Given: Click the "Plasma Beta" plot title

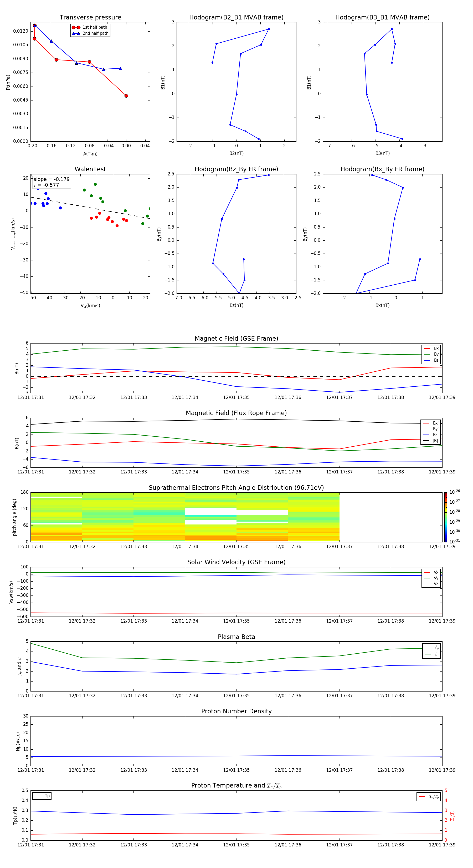Looking at the screenshot, I should click(x=236, y=637).
